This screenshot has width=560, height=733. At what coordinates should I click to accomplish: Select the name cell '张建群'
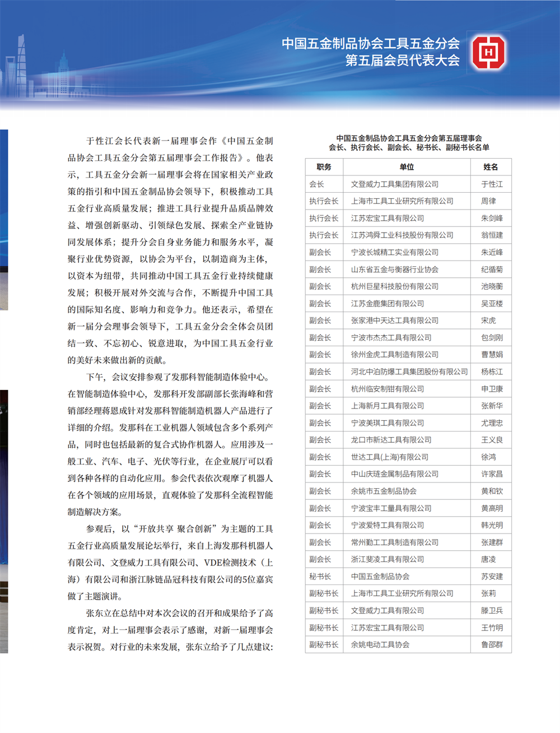click(x=492, y=542)
